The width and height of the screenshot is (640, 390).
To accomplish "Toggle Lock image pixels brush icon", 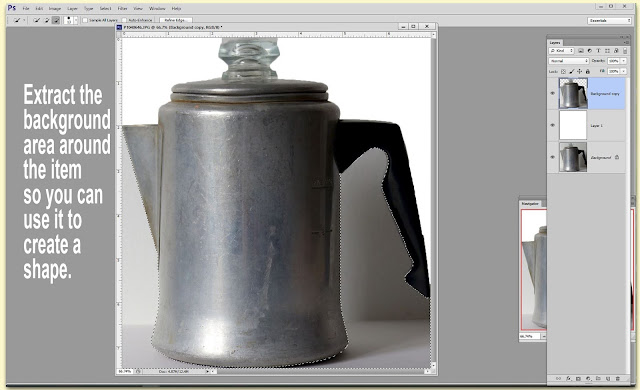I will pos(571,71).
